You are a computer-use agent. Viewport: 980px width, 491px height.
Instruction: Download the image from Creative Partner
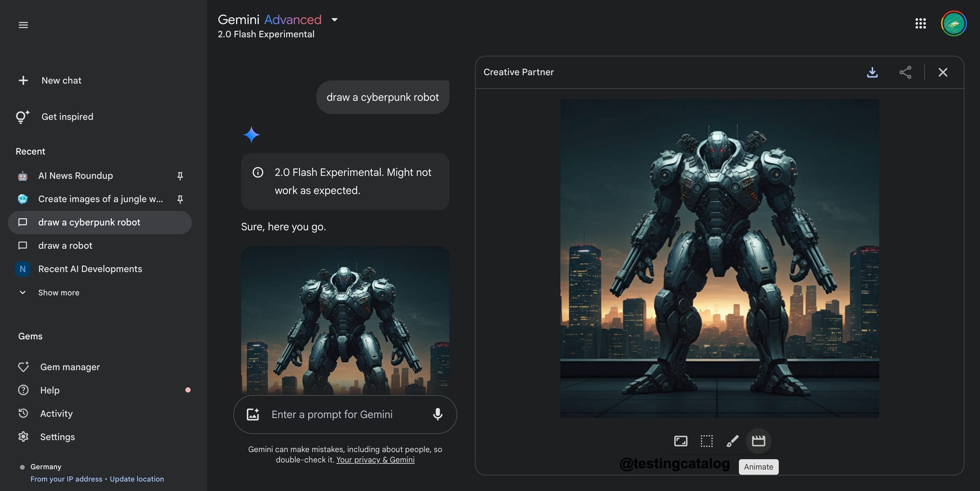(x=872, y=72)
